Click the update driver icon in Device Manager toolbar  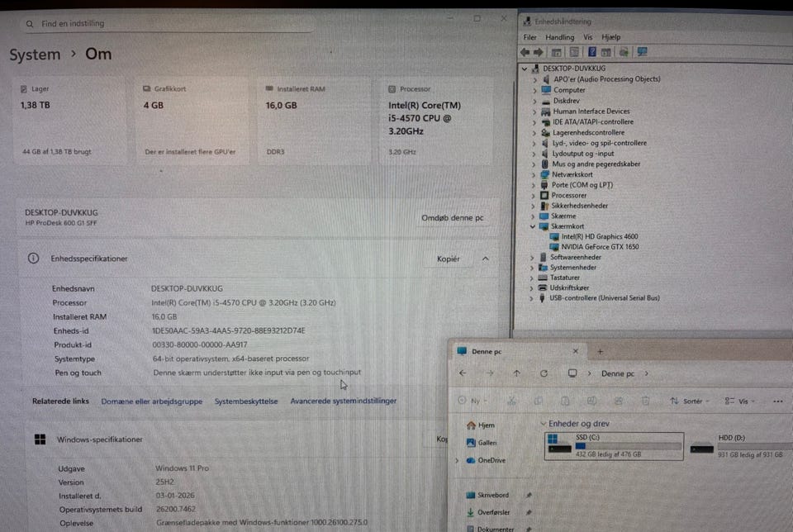click(624, 51)
